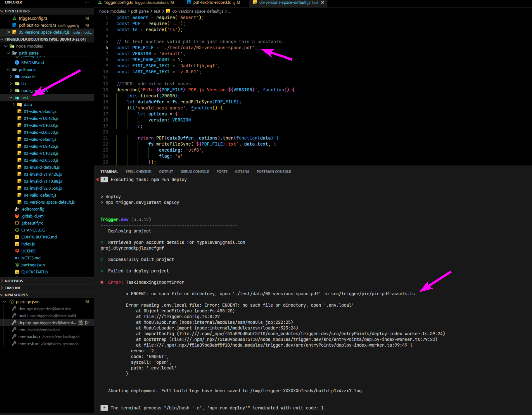The height and width of the screenshot is (415, 532).
Task: Click the .vscode folder icon
Action: tap(17, 77)
